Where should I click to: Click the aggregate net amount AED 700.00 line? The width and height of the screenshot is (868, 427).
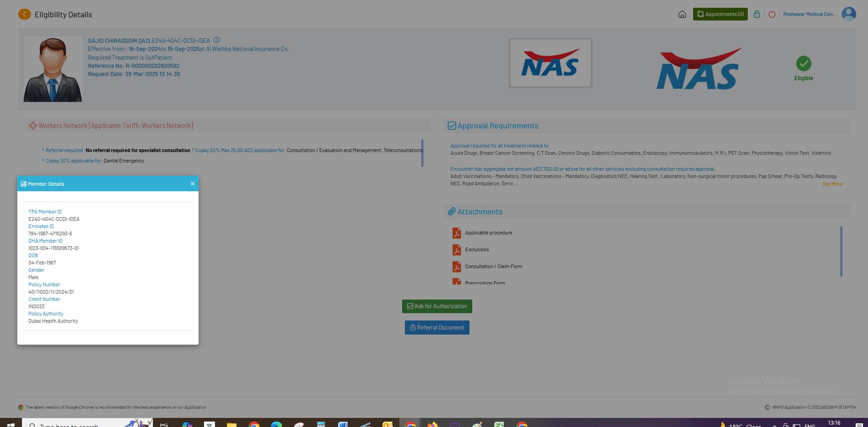[x=582, y=169]
